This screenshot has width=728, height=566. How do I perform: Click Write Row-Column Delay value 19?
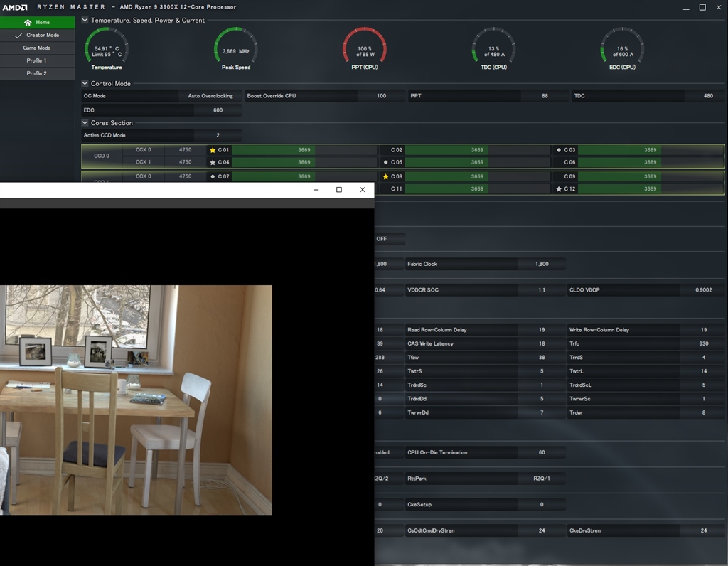pyautogui.click(x=703, y=330)
